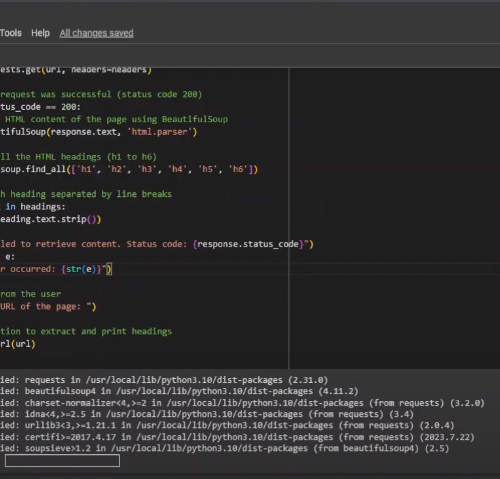Click the 'soup.find_all' code line
Image resolution: width=500 pixels, height=479 pixels.
point(129,169)
